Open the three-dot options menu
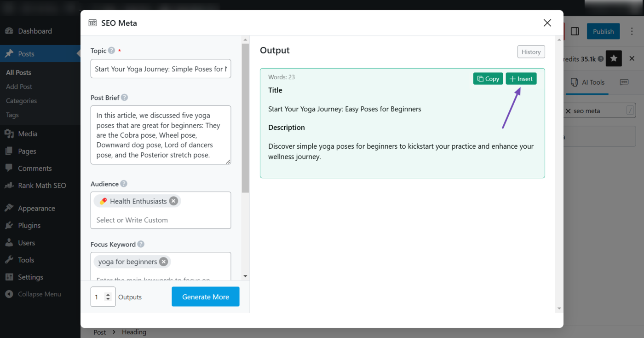 coord(632,31)
